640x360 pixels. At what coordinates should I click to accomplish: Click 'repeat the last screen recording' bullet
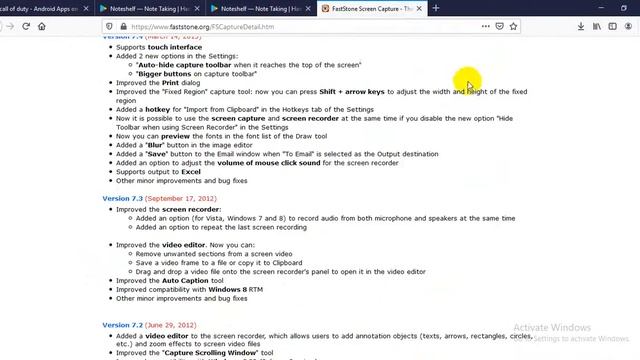coord(221,227)
